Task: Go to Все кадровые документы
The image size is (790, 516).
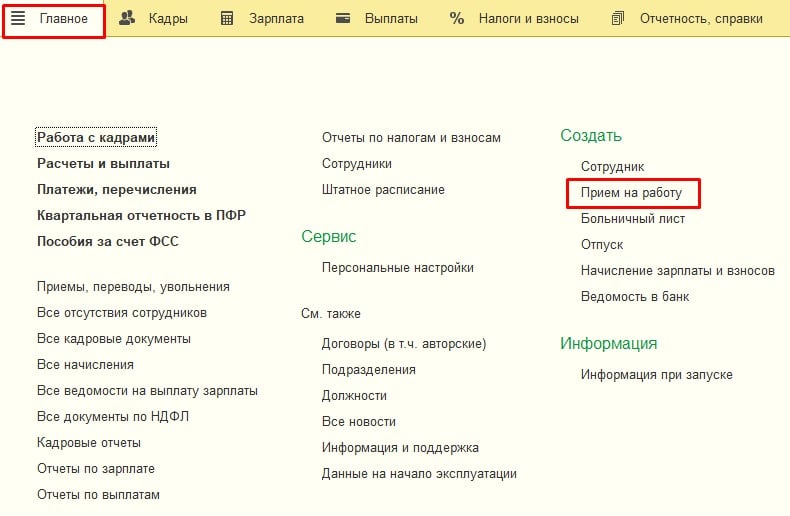Action: [x=113, y=339]
